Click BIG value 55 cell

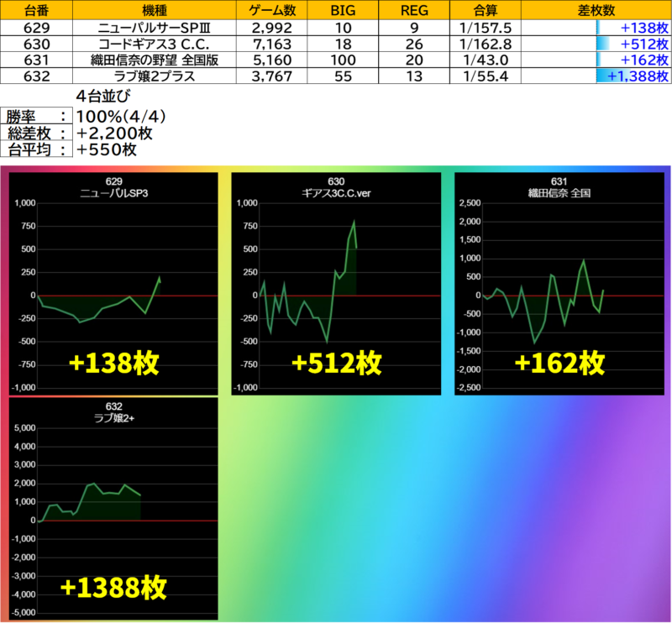click(x=343, y=76)
